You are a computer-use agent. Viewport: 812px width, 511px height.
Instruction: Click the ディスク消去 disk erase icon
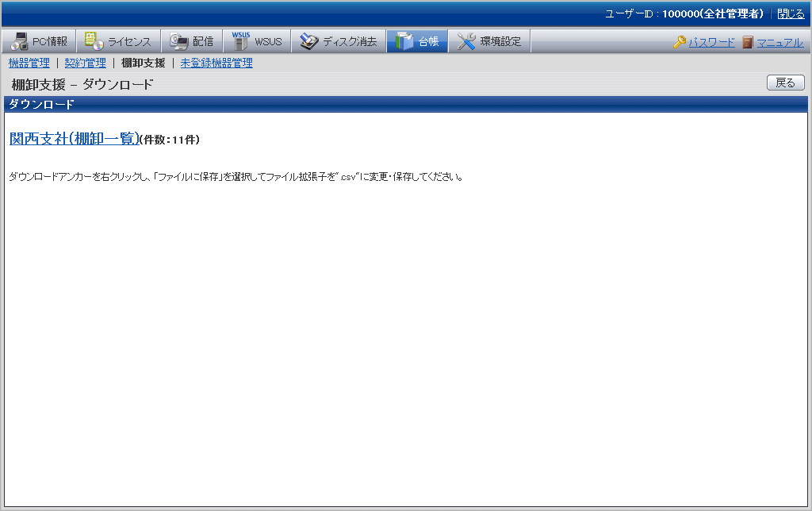[x=309, y=42]
